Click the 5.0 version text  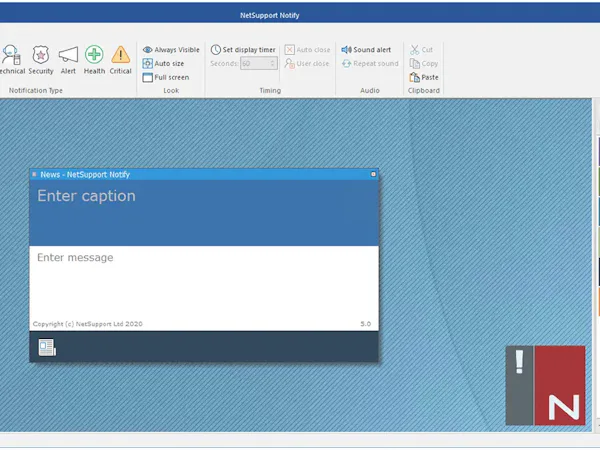click(365, 324)
